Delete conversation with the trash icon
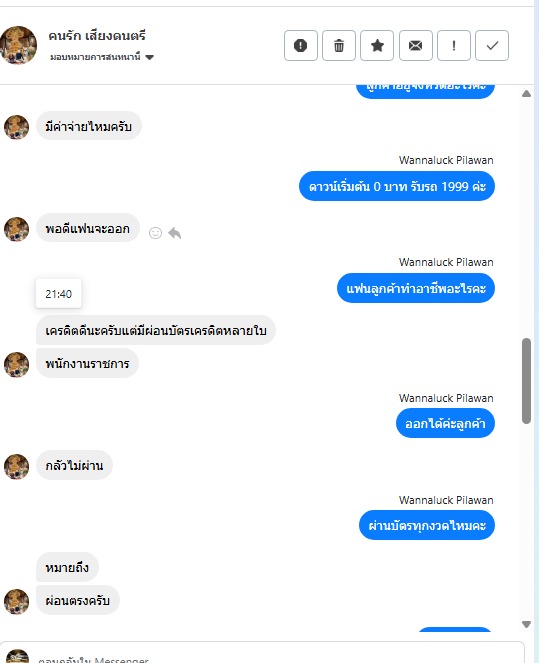 coord(339,45)
